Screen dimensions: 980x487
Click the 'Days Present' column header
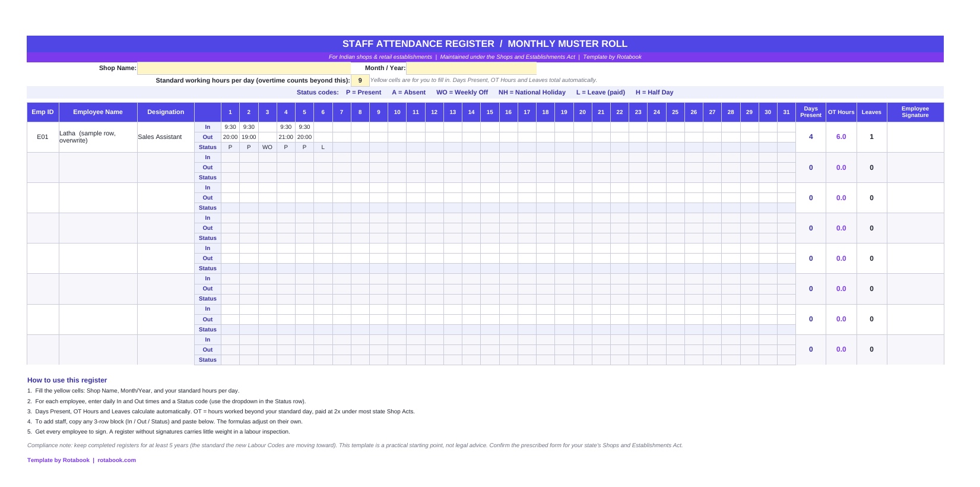[811, 112]
